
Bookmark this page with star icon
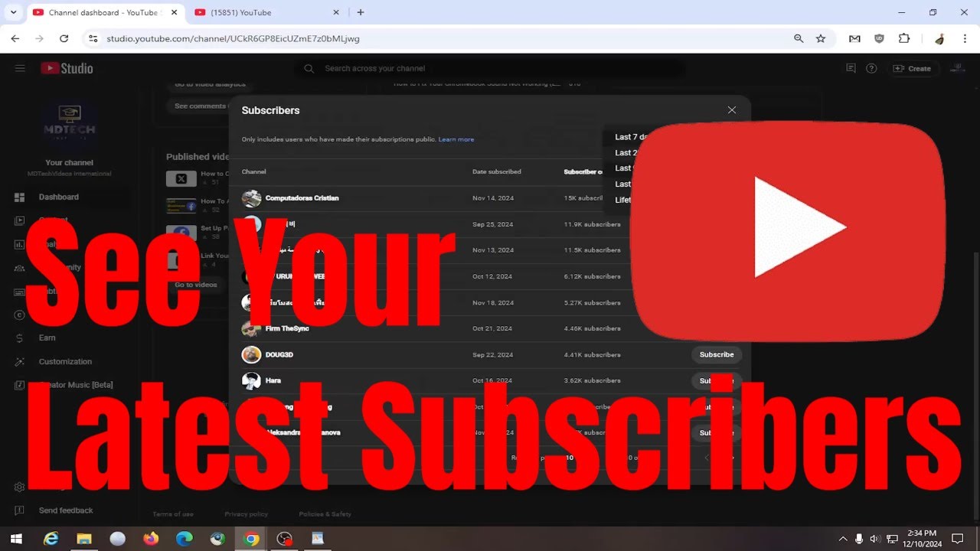click(x=821, y=38)
